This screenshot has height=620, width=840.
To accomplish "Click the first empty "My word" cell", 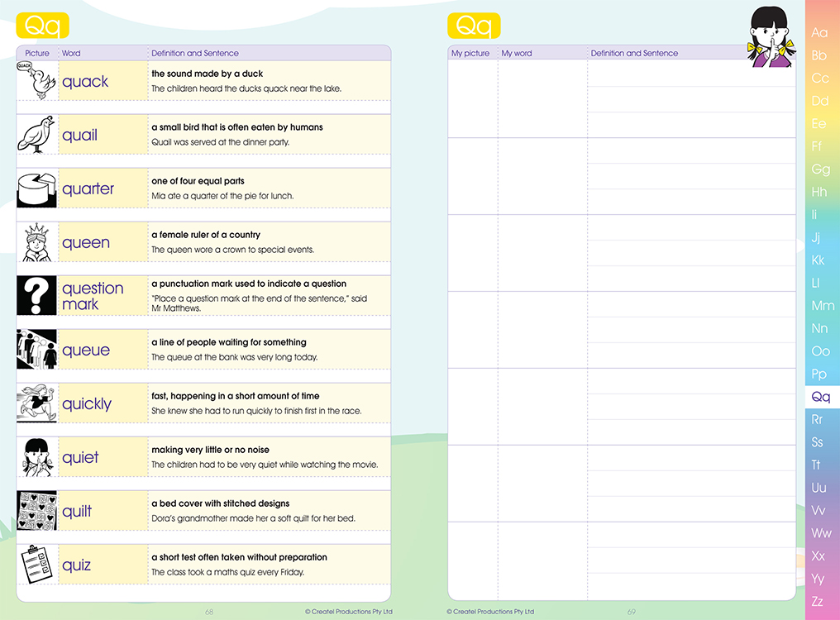I will click(542, 99).
